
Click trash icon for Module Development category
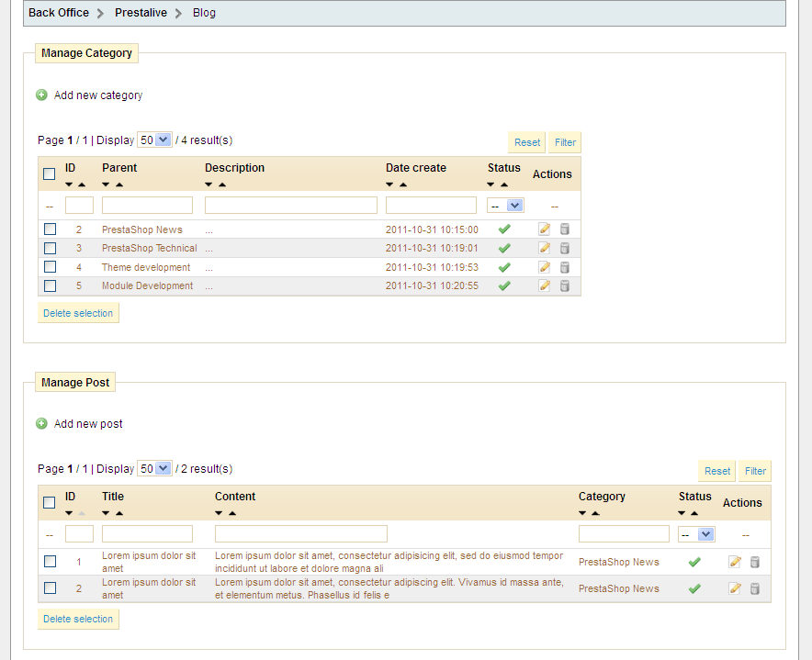tap(565, 286)
